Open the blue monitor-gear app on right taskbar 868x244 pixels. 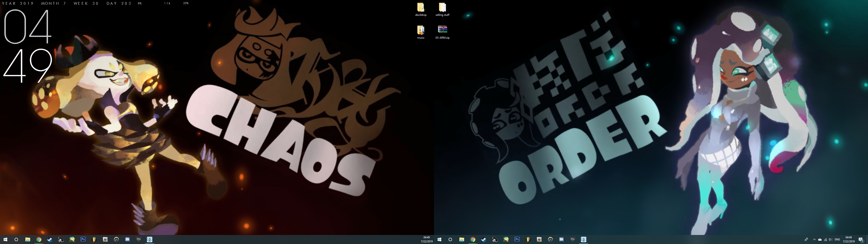(x=584, y=239)
